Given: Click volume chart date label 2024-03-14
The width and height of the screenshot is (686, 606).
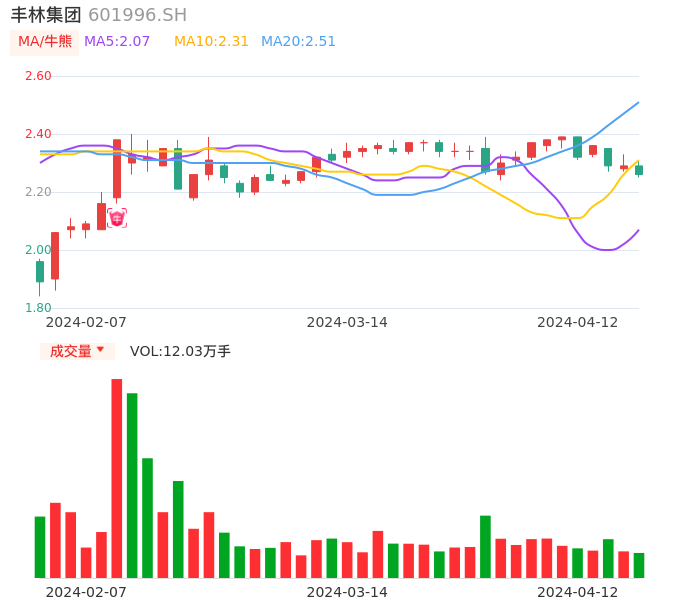Looking at the screenshot, I should (347, 592).
